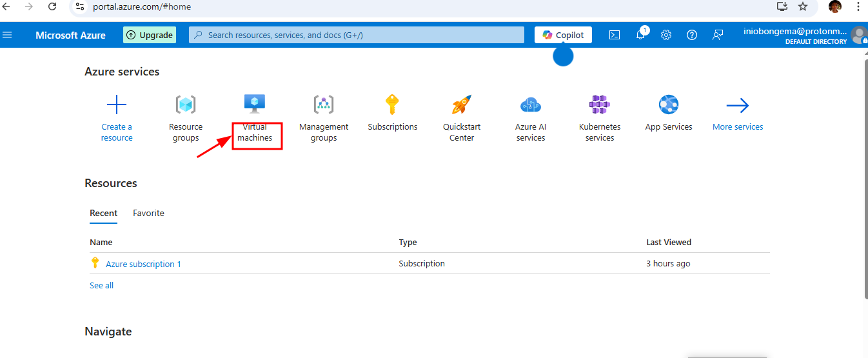Click the See all link
Viewport: 868px width, 358px height.
click(101, 285)
